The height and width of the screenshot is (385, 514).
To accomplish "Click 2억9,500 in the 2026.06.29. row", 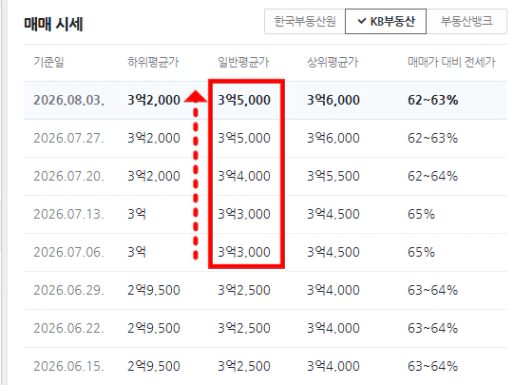I will tap(154, 290).
